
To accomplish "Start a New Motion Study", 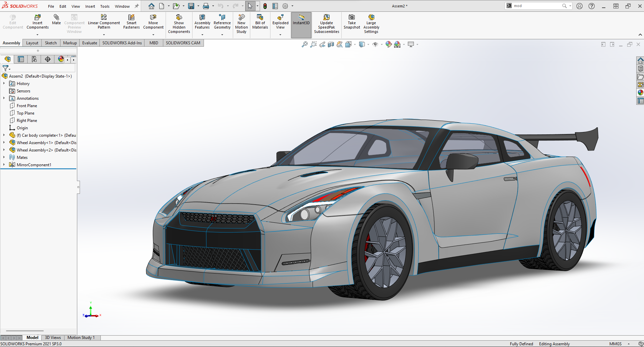I will pyautogui.click(x=241, y=24).
